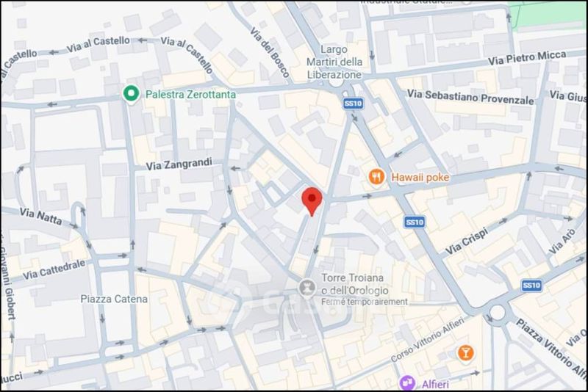
Task: Click the Alfieri place name label
Action: pyautogui.click(x=435, y=385)
